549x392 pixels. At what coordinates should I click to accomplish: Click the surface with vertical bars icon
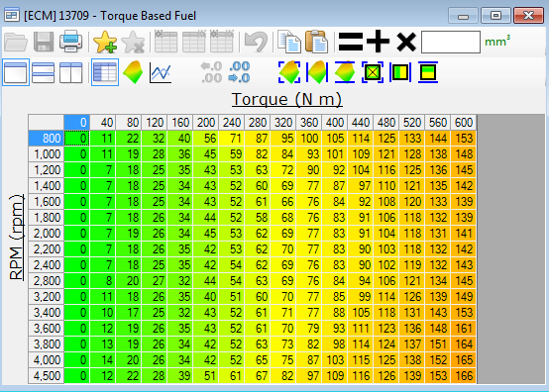click(317, 72)
